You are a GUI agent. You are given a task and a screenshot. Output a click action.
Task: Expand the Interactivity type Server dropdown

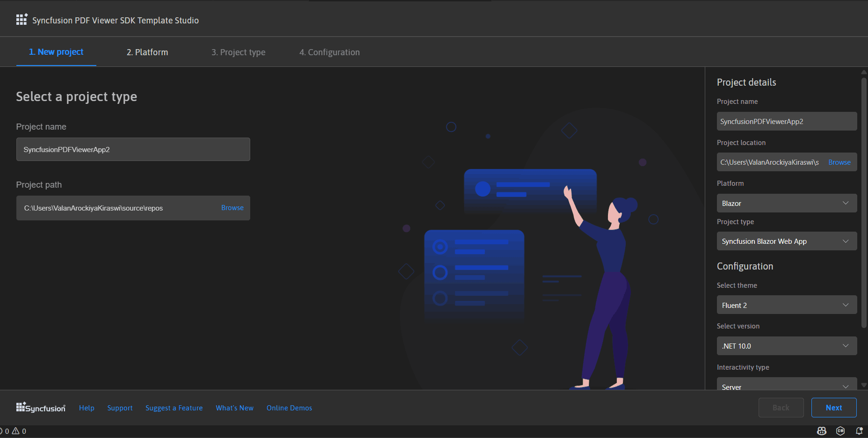click(787, 385)
